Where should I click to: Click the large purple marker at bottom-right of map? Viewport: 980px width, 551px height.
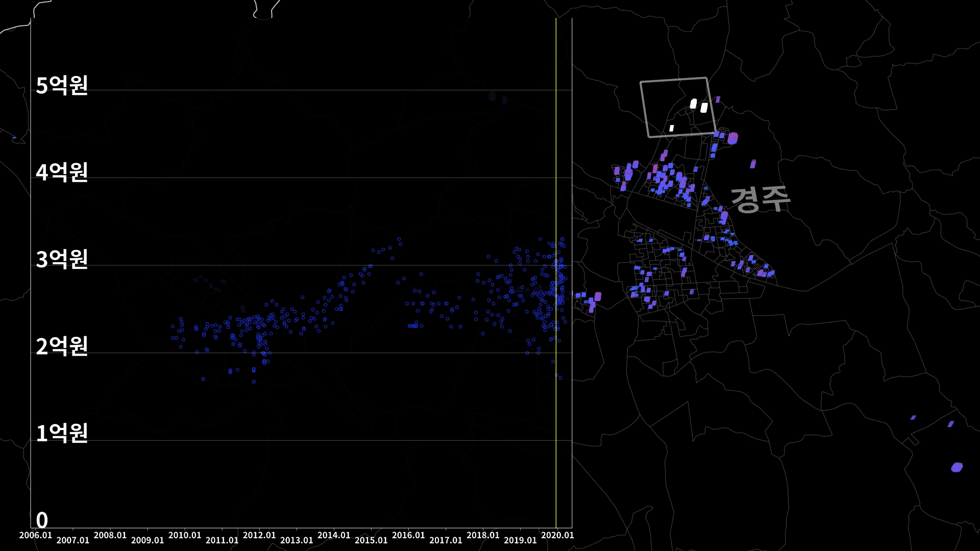click(957, 467)
